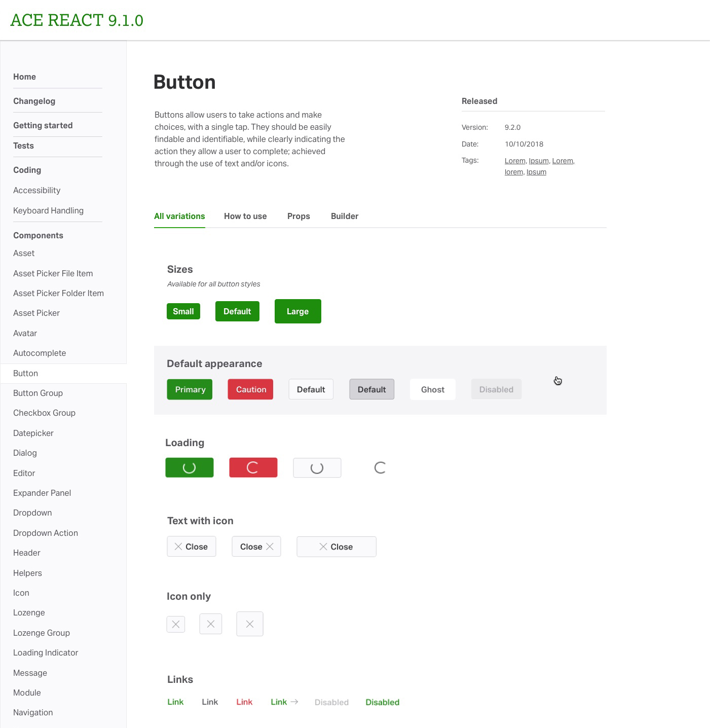Click the red loading spinner button
The image size is (710, 728).
click(253, 467)
